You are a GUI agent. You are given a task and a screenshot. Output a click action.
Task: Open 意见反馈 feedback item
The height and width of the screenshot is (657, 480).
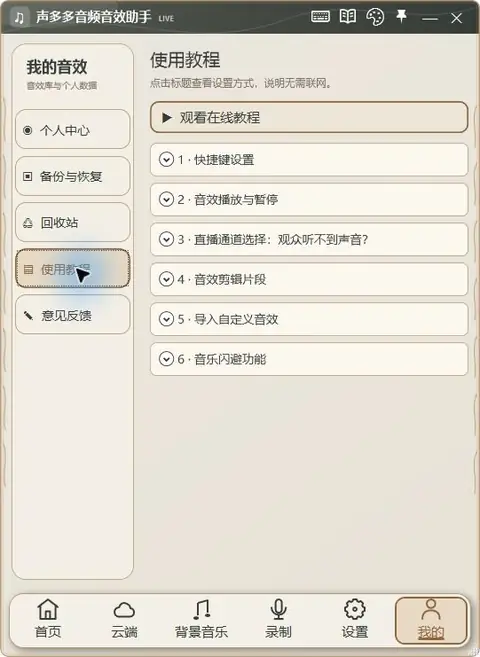tap(73, 315)
